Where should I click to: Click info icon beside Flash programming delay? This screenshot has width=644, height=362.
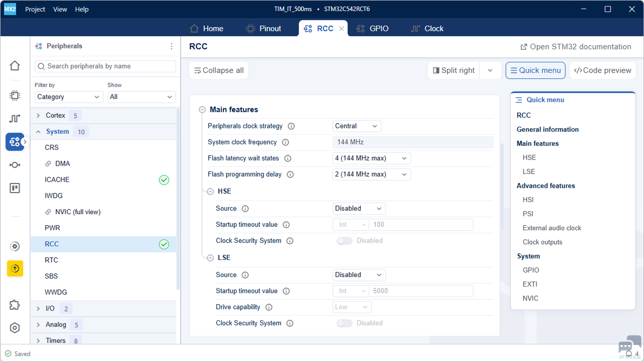[x=290, y=174]
